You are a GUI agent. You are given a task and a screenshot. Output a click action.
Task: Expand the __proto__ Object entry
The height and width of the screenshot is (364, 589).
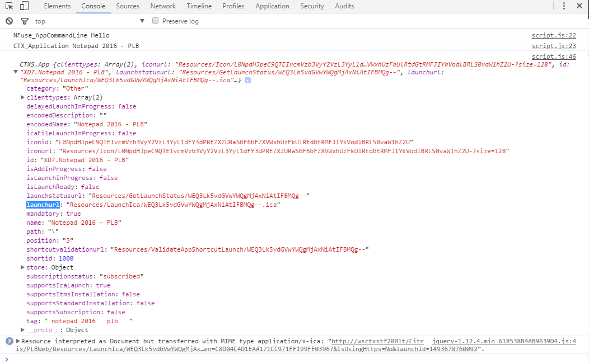coord(23,330)
